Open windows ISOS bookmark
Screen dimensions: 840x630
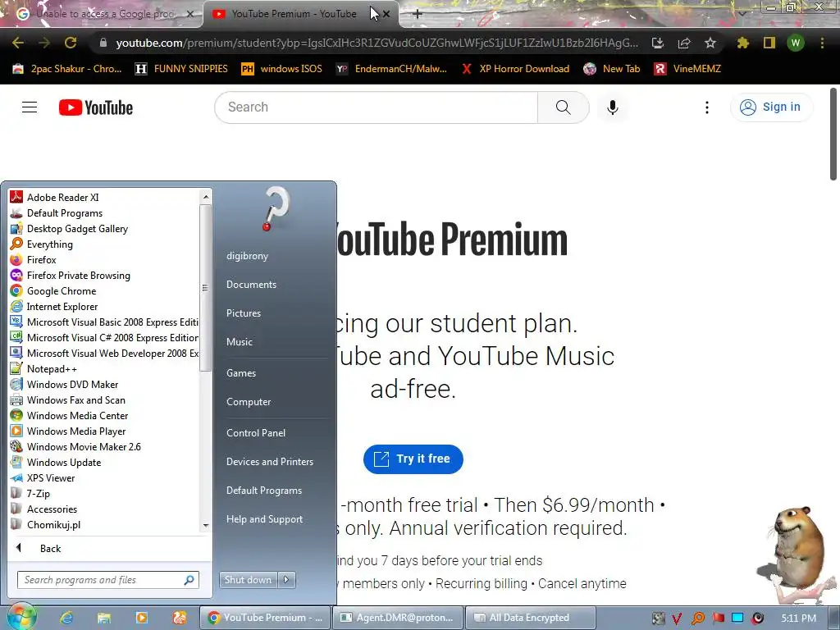[282, 69]
